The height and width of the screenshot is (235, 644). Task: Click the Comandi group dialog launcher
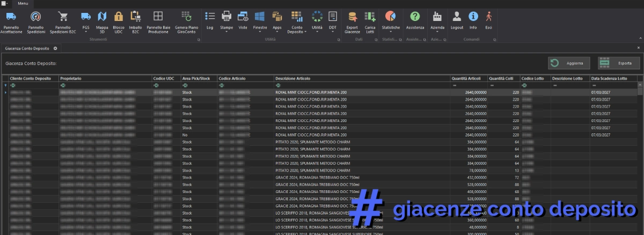pos(495,39)
